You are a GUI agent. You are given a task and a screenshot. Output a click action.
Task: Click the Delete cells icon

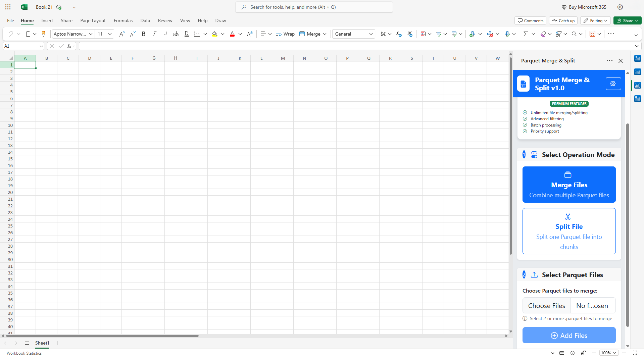[x=490, y=34]
